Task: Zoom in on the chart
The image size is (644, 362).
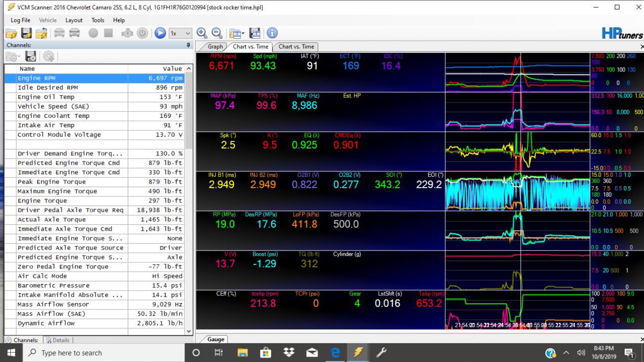Action: (x=202, y=33)
